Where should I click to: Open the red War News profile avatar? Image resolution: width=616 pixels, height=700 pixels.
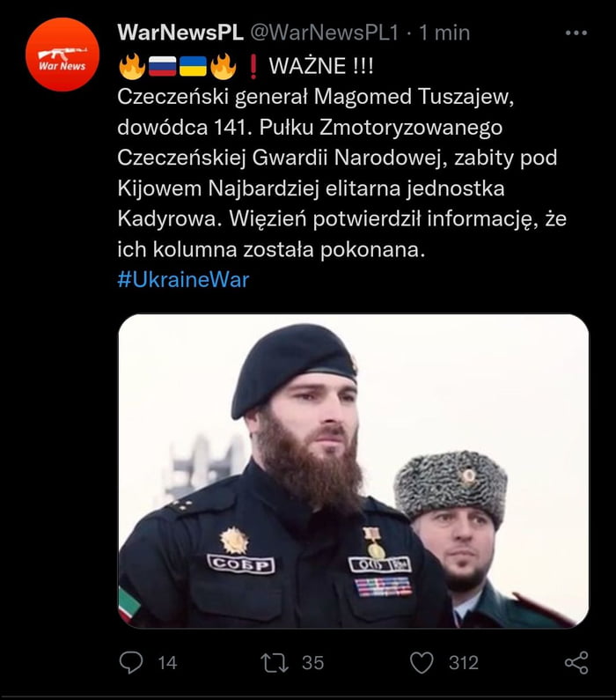point(62,55)
